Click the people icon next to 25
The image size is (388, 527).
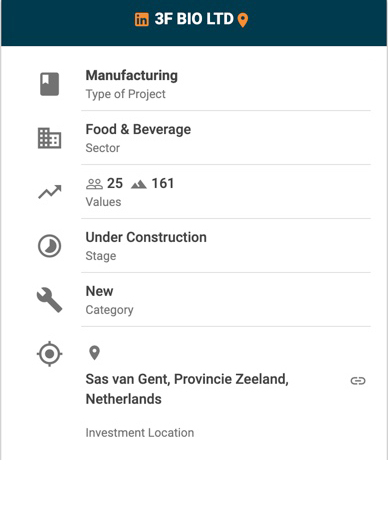click(x=94, y=184)
